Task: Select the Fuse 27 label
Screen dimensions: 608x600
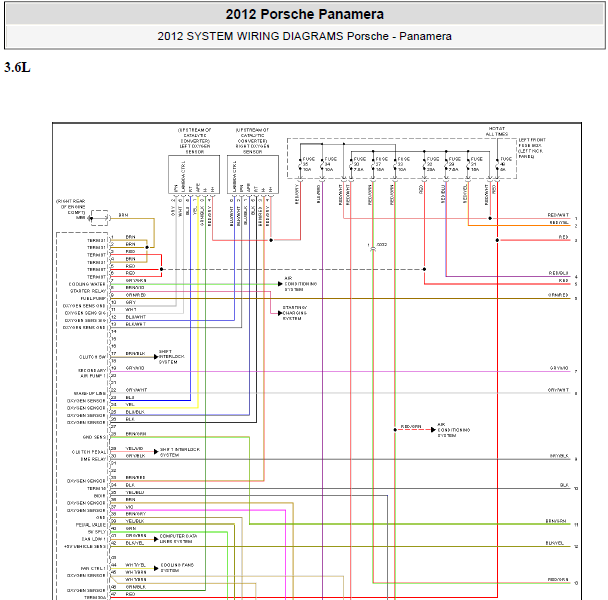Action: click(x=382, y=164)
